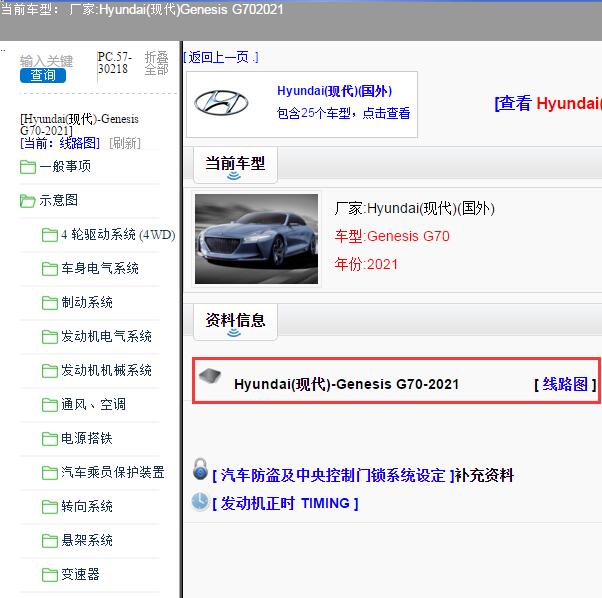Click the 制动系统 folder icon
602x598 pixels.
pos(50,303)
